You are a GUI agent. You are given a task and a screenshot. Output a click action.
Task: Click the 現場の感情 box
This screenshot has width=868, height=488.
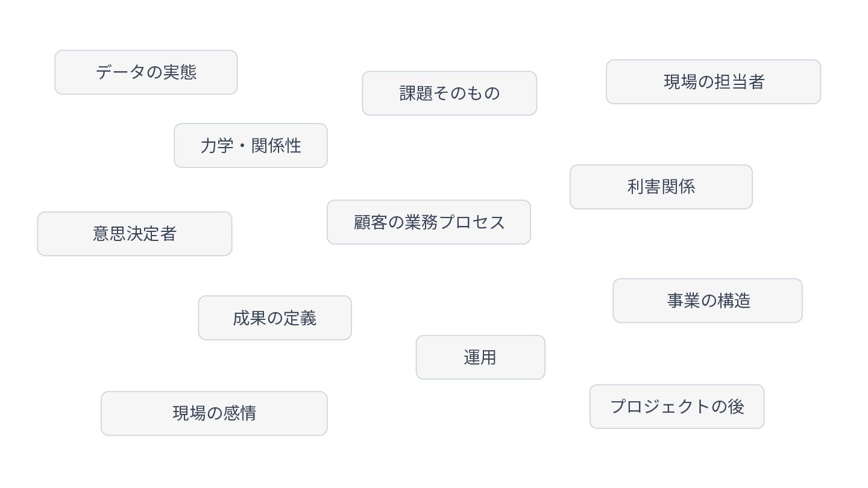pos(214,413)
